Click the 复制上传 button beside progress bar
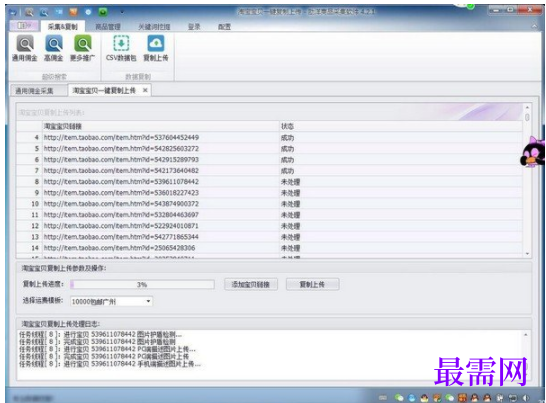Viewport: 546px width, 403px height. (312, 284)
